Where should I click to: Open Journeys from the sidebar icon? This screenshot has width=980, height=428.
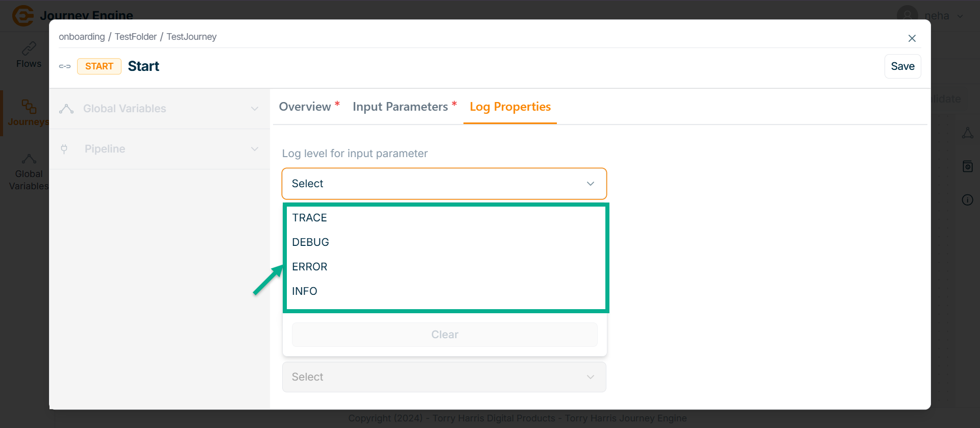click(x=29, y=107)
